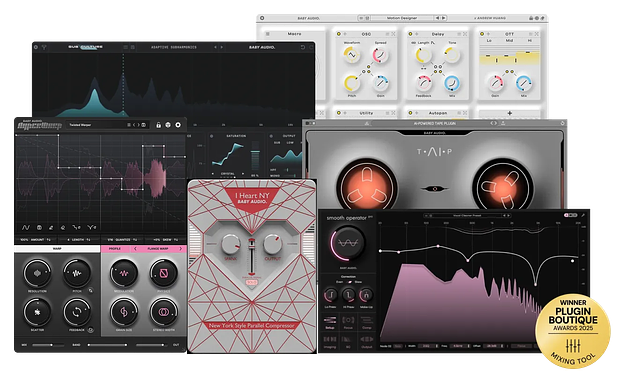Image resolution: width=625 pixels, height=383 pixels.
Task: Click the Waveform knob in OSC module
Action: [351, 55]
